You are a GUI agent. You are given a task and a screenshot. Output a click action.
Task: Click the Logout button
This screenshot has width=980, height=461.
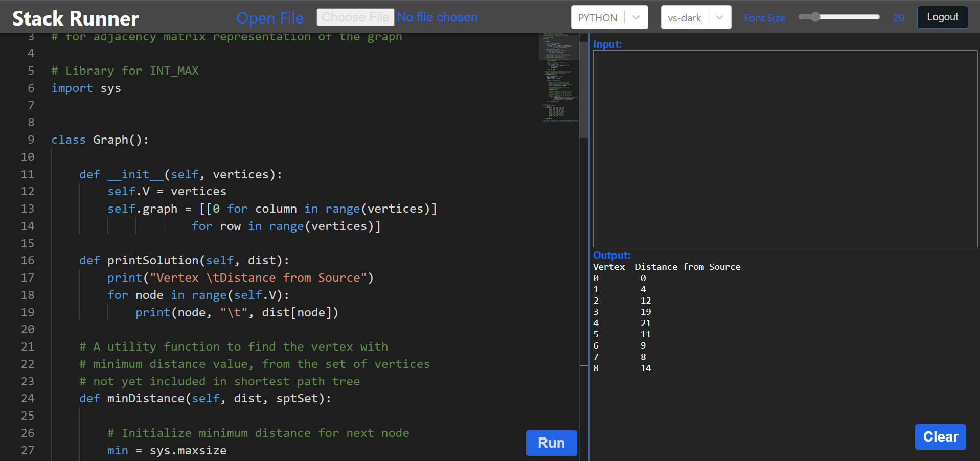[942, 17]
